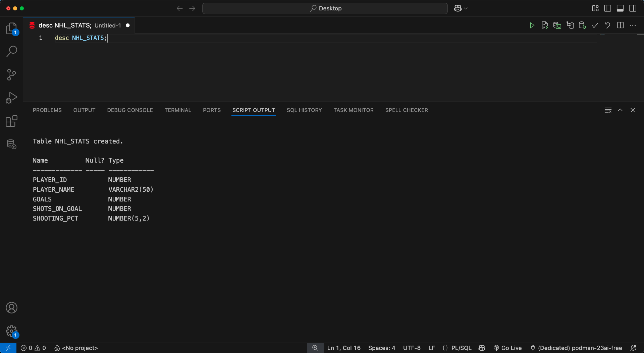Open notifications bell in status bar
The width and height of the screenshot is (644, 353).
(633, 348)
